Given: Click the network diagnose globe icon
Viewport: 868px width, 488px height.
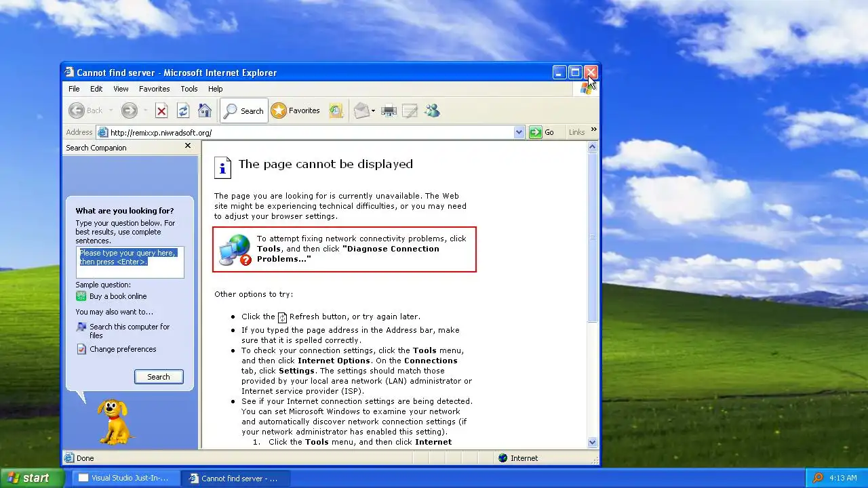Looking at the screenshot, I should coord(235,249).
